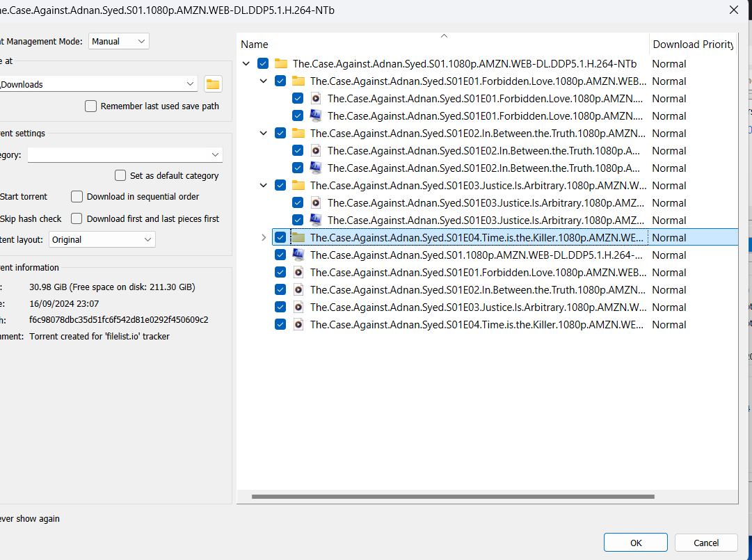Click the icon of the top-level S01.1080p file
This screenshot has height=560, width=752.
coord(298,255)
